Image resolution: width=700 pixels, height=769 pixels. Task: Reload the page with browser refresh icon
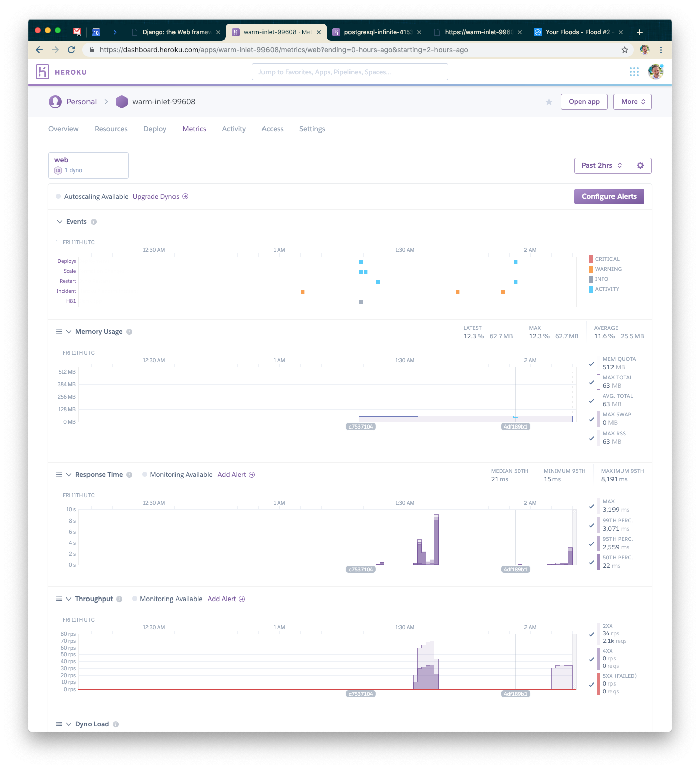(x=71, y=50)
